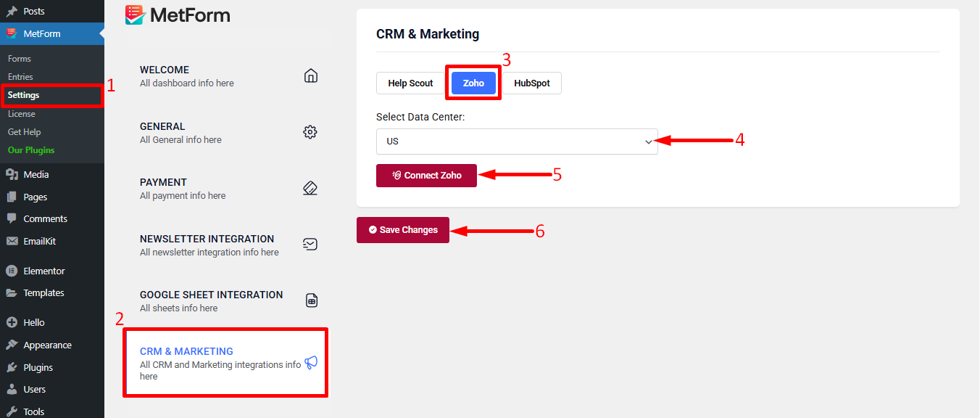Click the Payment eraser-shaped icon
Viewport: 980px width, 418px height.
[x=310, y=188]
